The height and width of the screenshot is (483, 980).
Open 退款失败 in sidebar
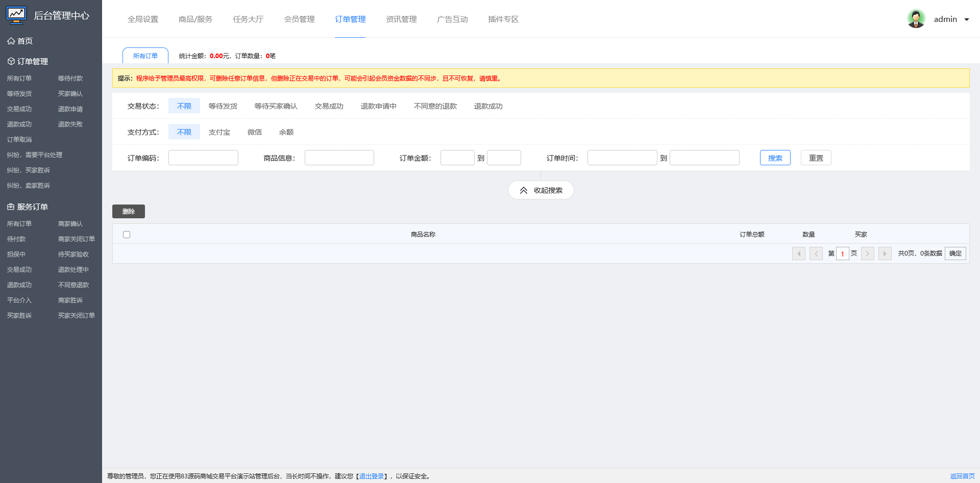click(70, 124)
